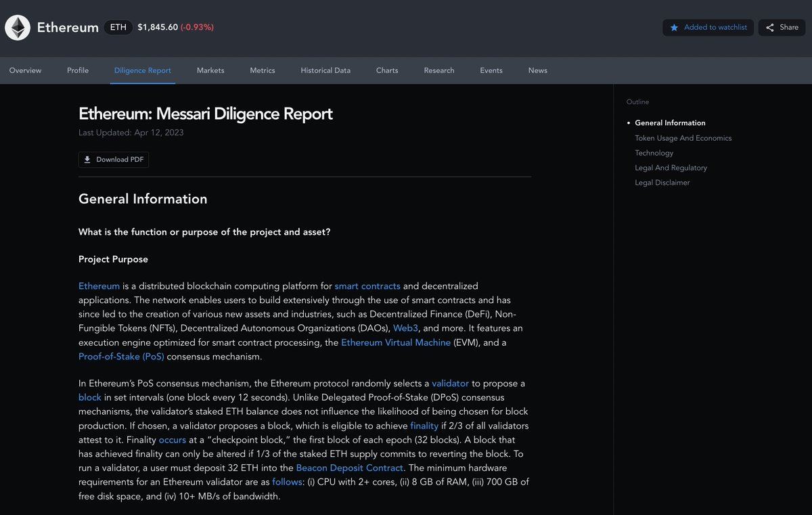The height and width of the screenshot is (515, 812).
Task: Click the $1,845.60 price value
Action: pos(158,28)
